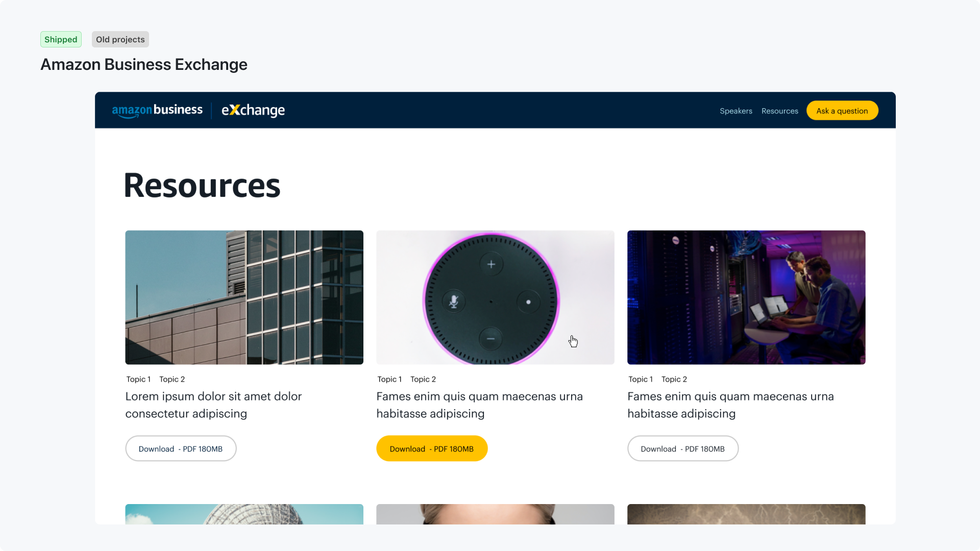The width and height of the screenshot is (980, 551).
Task: Open Topic 1 tag on the server room card
Action: pyautogui.click(x=640, y=379)
